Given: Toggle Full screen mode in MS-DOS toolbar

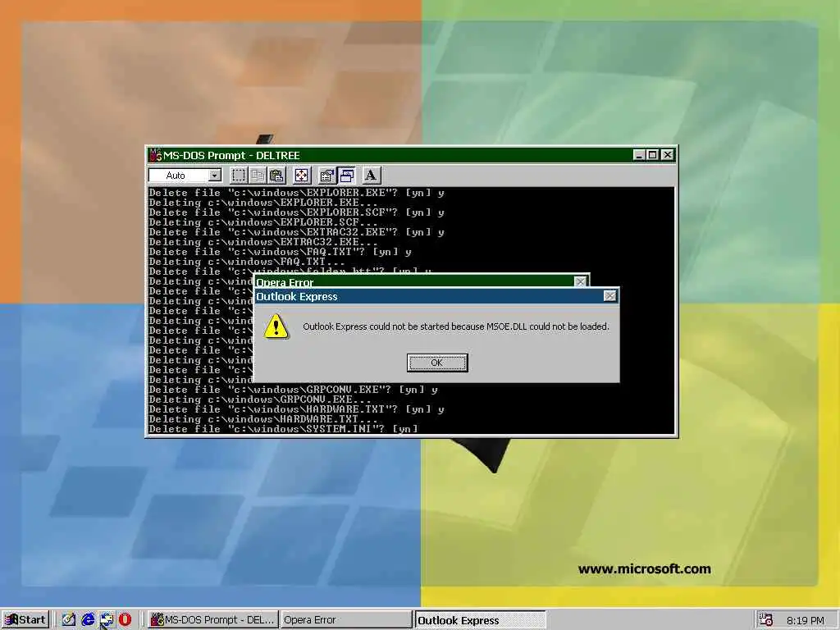Looking at the screenshot, I should pyautogui.click(x=302, y=176).
